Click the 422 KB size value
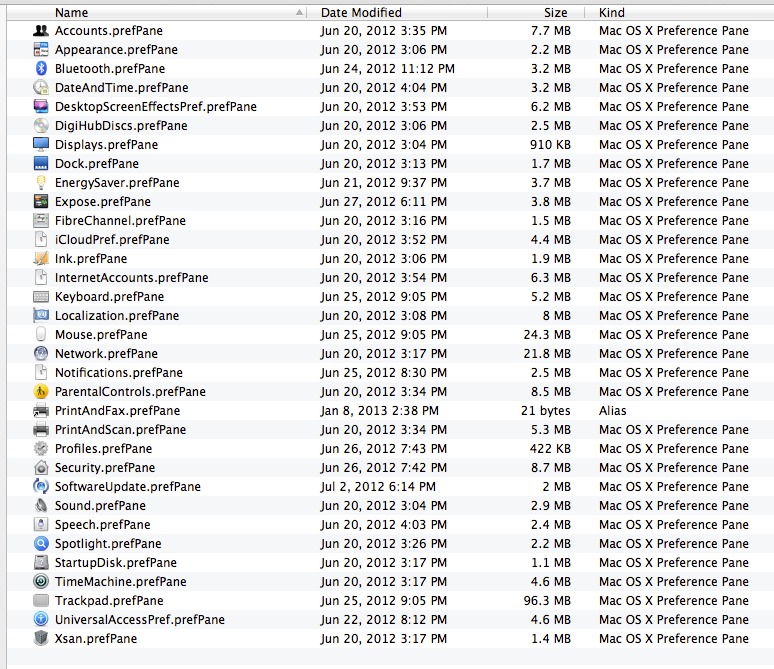Image resolution: width=774 pixels, height=669 pixels. click(x=550, y=449)
